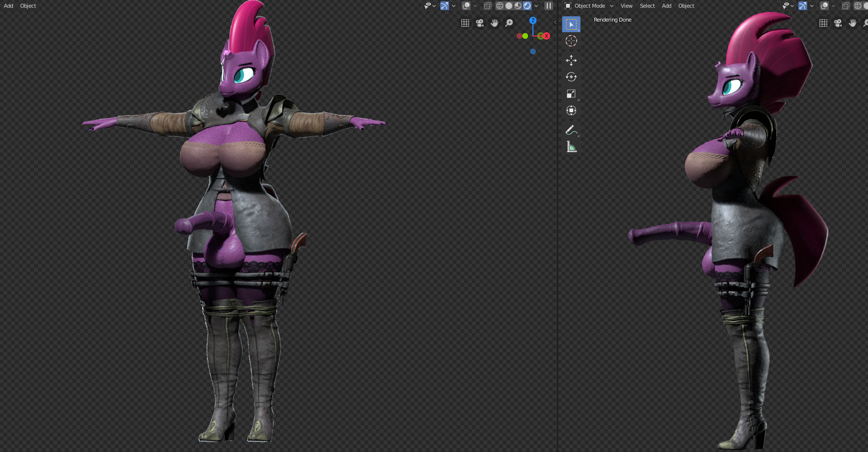This screenshot has height=452, width=868.
Task: Toggle overlays in the right viewport header
Action: point(824,6)
